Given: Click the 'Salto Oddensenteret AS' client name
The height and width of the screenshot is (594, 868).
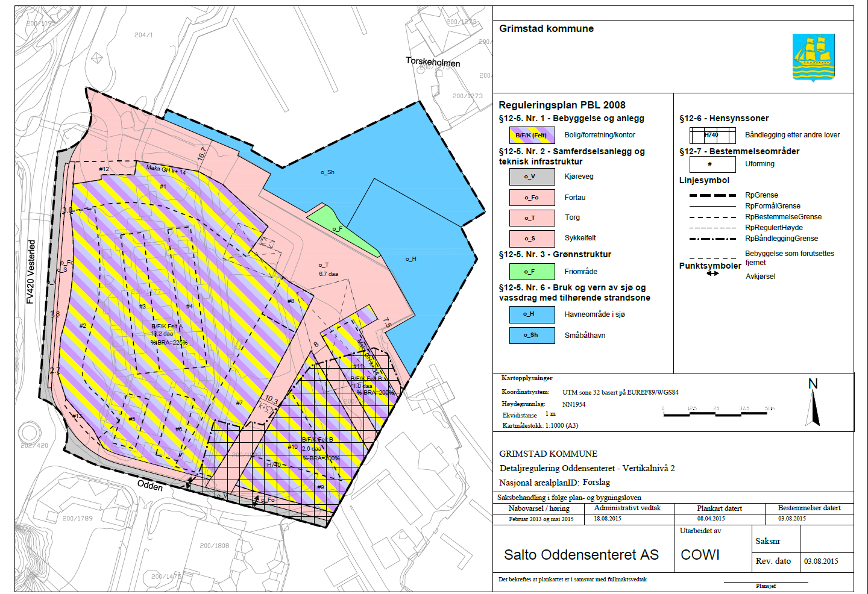Looking at the screenshot, I should [582, 555].
